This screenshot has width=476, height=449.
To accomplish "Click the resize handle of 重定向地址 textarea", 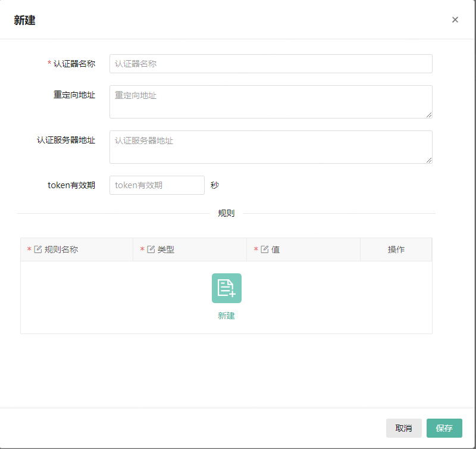I will coord(428,114).
